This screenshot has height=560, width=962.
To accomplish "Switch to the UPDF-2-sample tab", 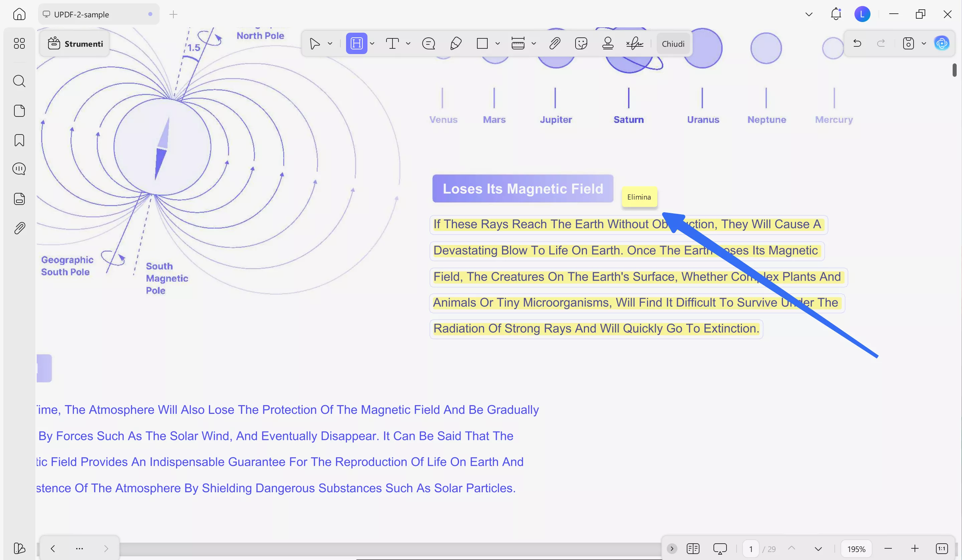I will click(x=81, y=14).
